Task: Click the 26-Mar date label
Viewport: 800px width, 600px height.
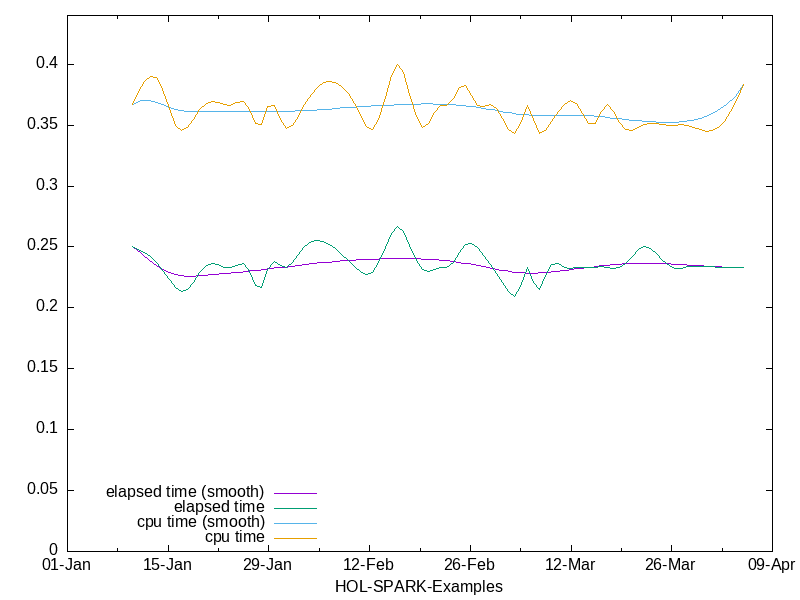Action: (x=671, y=565)
